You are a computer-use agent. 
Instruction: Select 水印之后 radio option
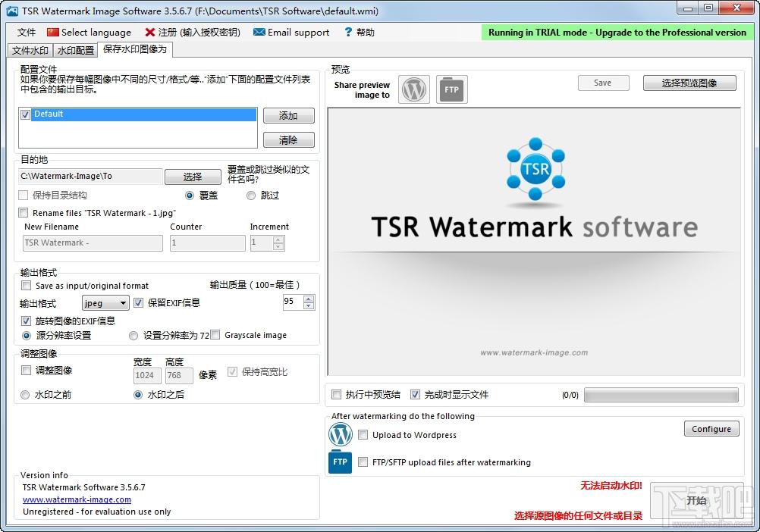(138, 395)
